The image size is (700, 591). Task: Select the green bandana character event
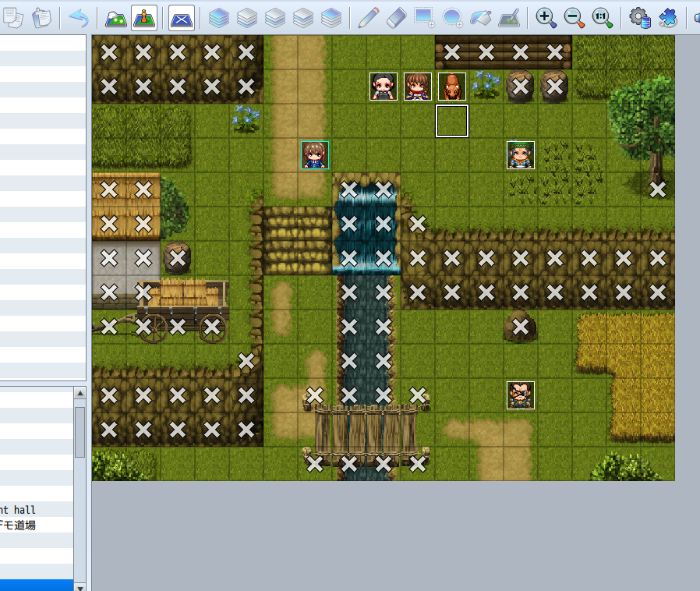[521, 155]
